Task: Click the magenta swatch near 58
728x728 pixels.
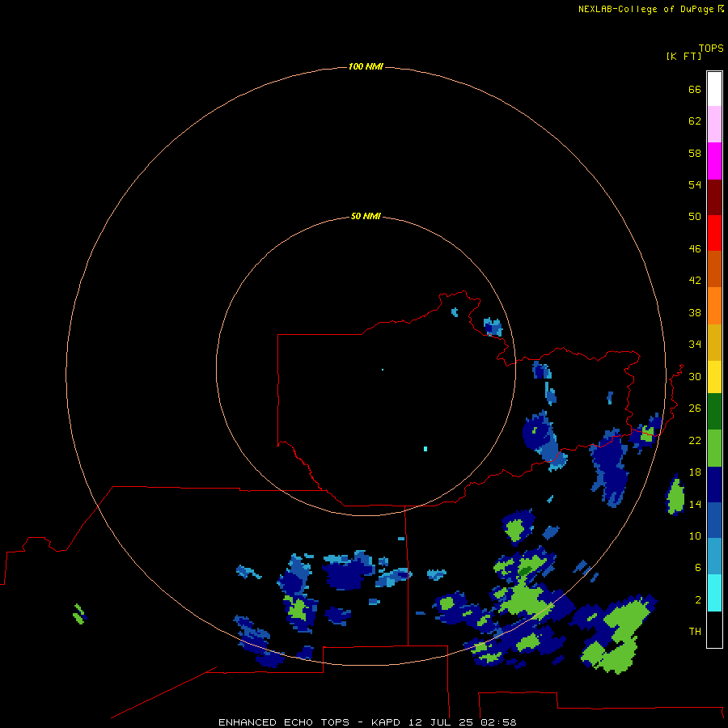Action: 714,161
